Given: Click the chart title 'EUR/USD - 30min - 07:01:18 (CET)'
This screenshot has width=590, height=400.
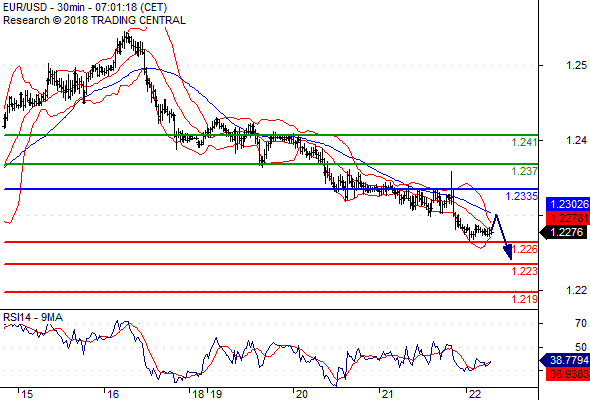Looking at the screenshot, I should click(85, 7).
